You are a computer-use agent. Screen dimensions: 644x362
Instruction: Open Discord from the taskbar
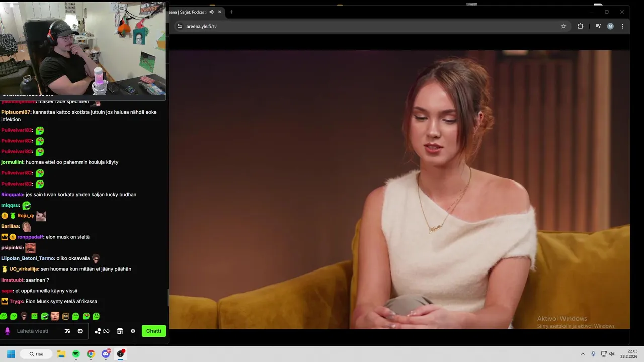pyautogui.click(x=106, y=354)
